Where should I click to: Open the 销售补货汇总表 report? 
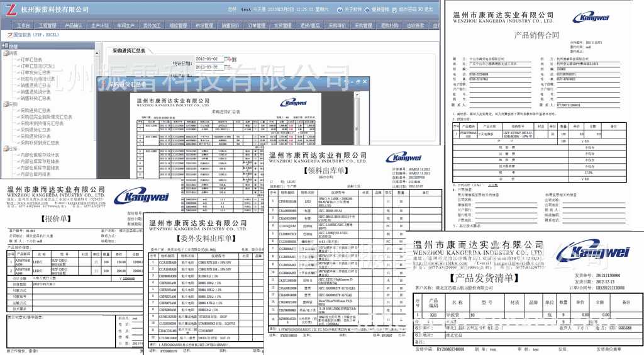point(35,98)
